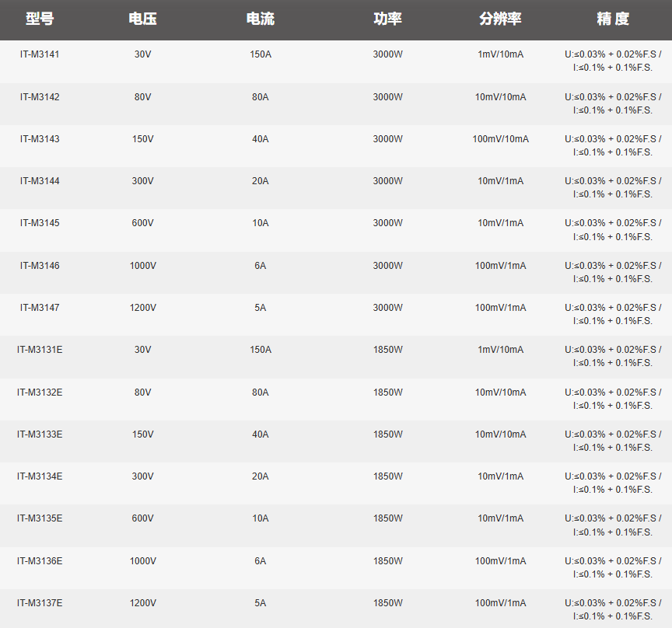This screenshot has width=672, height=628.
Task: Click the 电流 column header
Action: tap(260, 19)
